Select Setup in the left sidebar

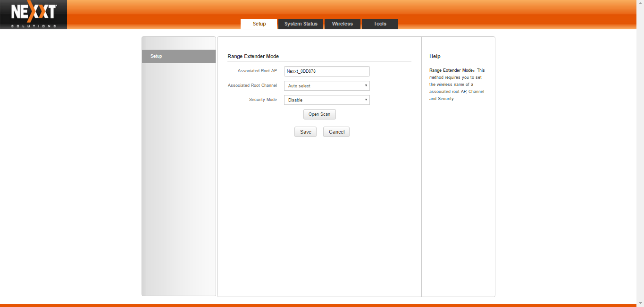179,56
